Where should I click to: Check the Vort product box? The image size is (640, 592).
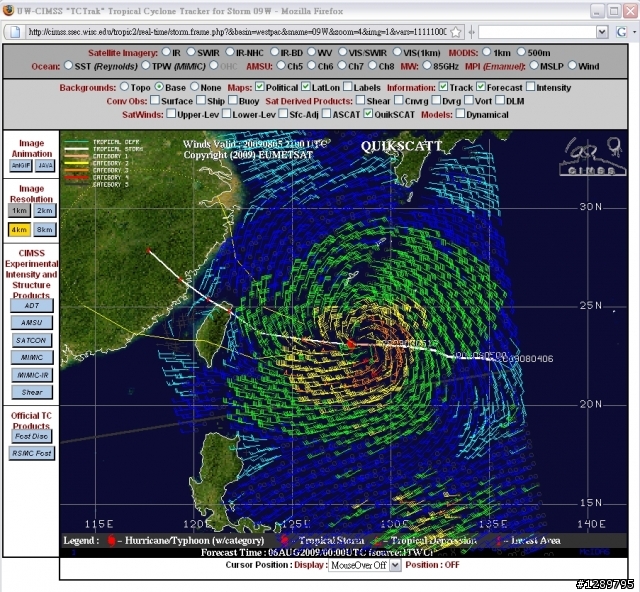click(469, 100)
